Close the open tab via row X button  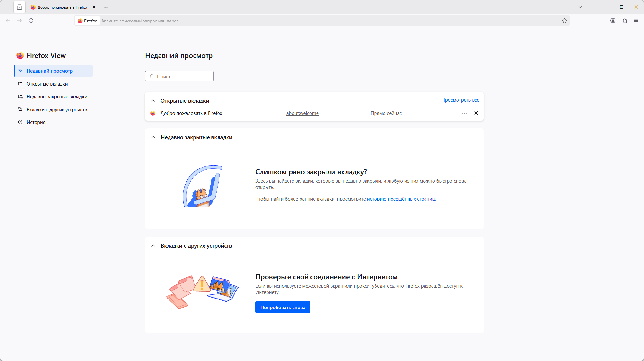click(476, 113)
